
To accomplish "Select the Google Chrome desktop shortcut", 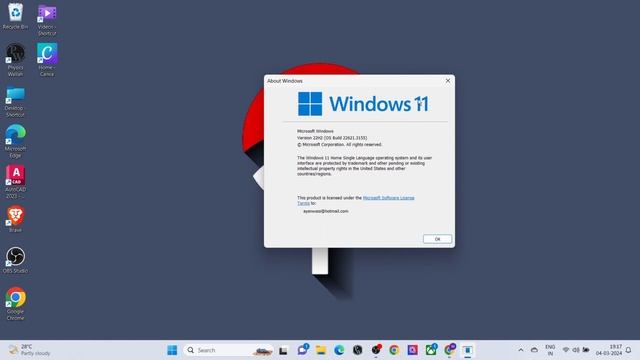I will point(16,304).
